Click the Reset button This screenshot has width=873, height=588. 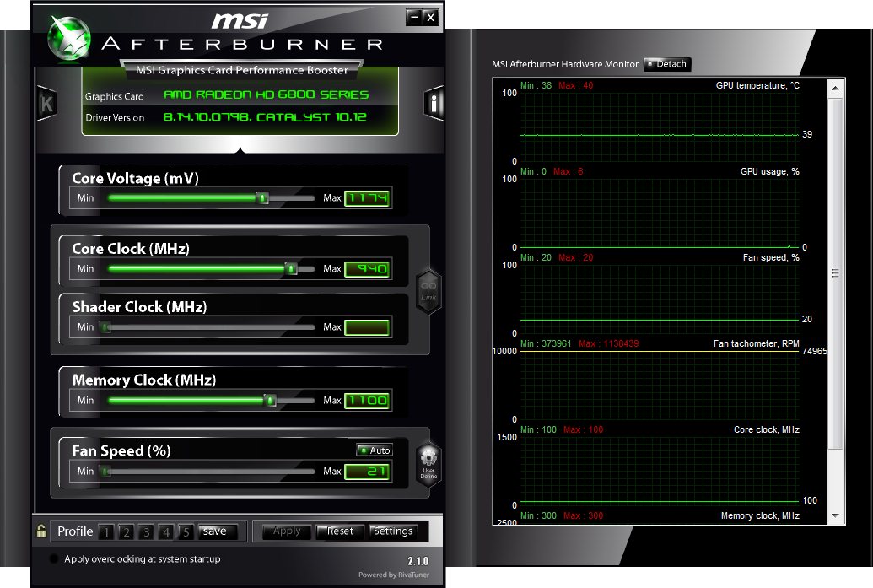tap(340, 531)
